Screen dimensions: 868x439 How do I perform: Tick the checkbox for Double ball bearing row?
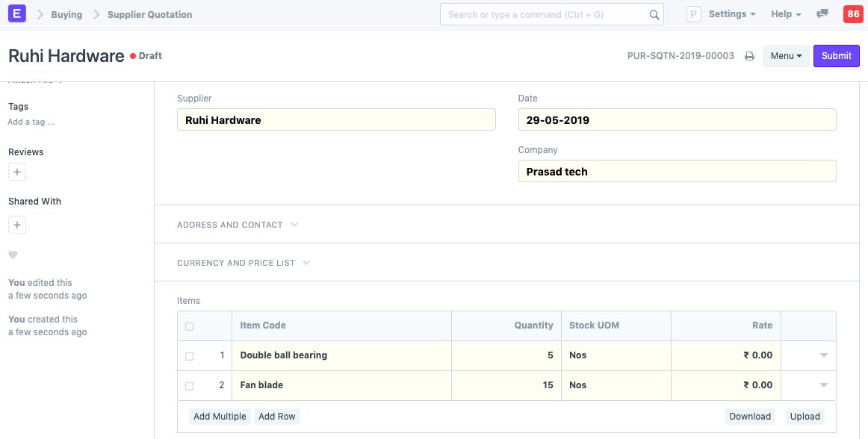pyautogui.click(x=189, y=356)
